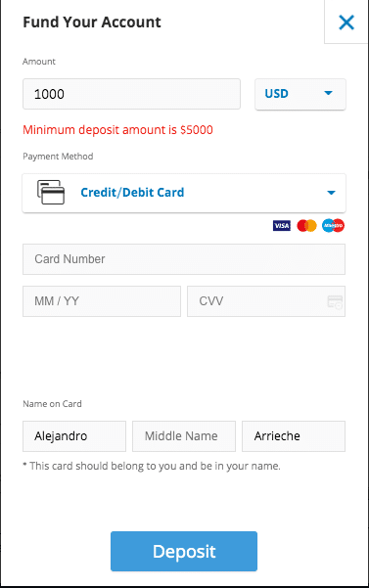This screenshot has height=588, width=369.
Task: Click the credit card icon beside payment method
Action: (51, 192)
